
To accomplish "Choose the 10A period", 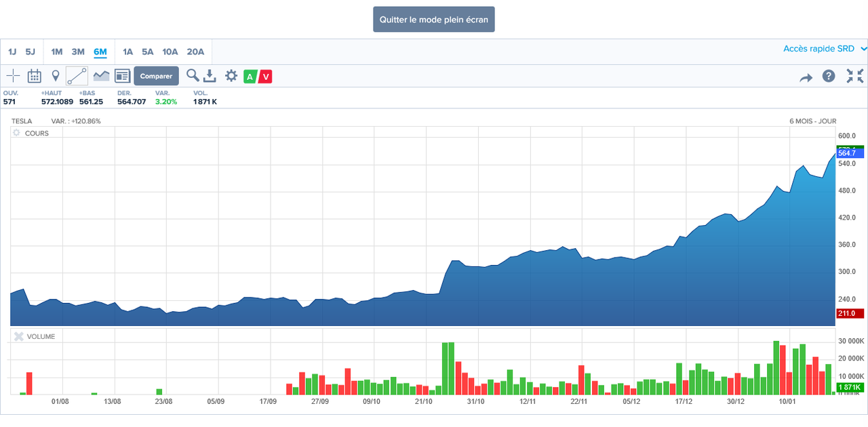I will pyautogui.click(x=170, y=52).
